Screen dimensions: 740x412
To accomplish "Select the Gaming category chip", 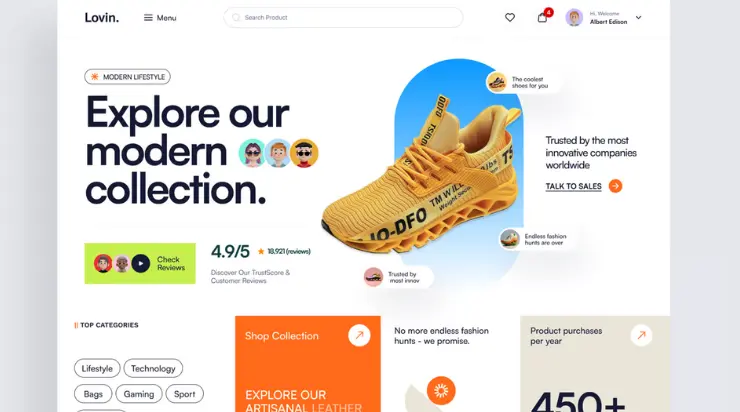I will 139,394.
